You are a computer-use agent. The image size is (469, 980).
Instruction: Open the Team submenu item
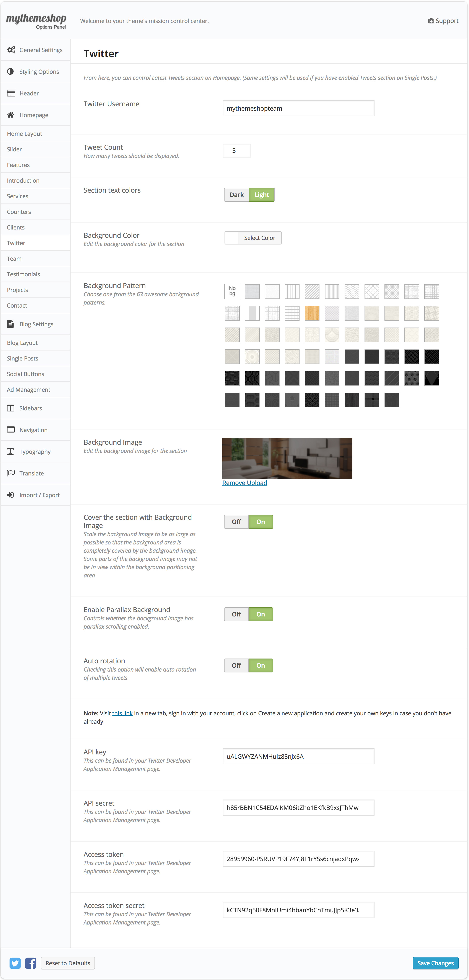(14, 259)
